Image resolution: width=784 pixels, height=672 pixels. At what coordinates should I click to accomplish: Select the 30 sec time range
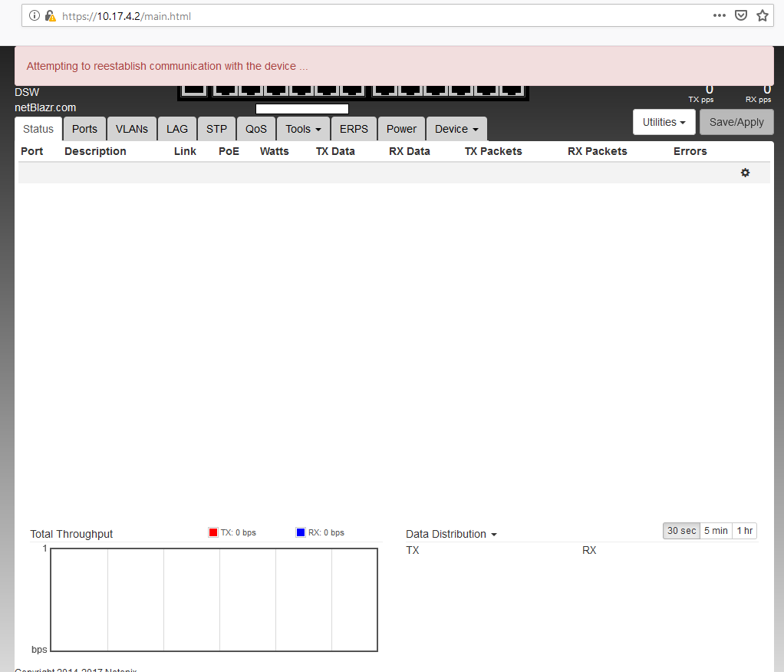681,531
